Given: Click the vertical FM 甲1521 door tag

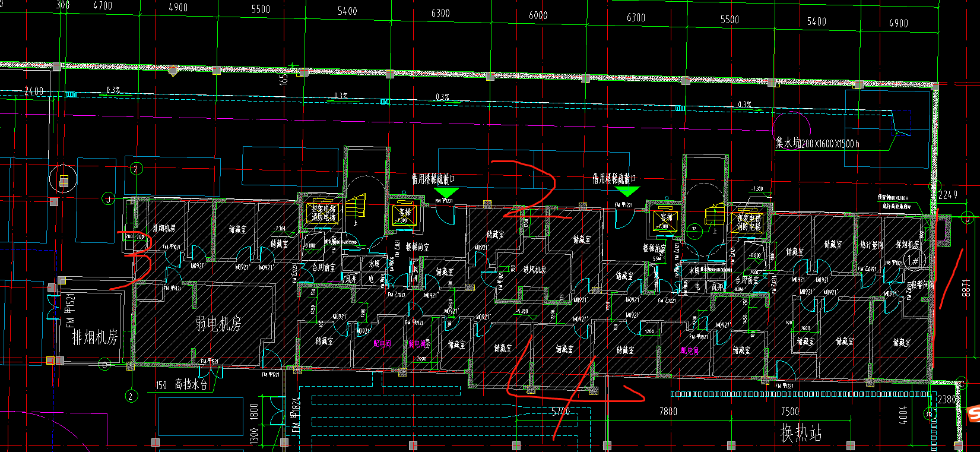Looking at the screenshot, I should 71,310.
